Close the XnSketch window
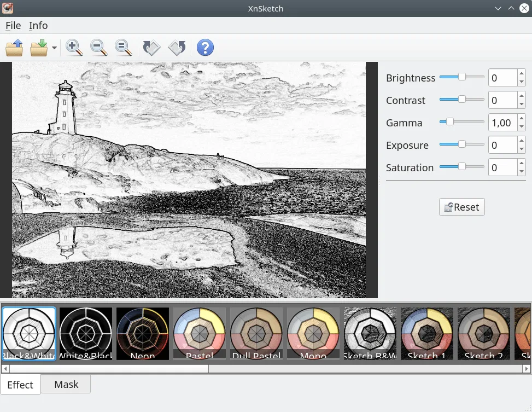This screenshot has height=412, width=532. [524, 8]
